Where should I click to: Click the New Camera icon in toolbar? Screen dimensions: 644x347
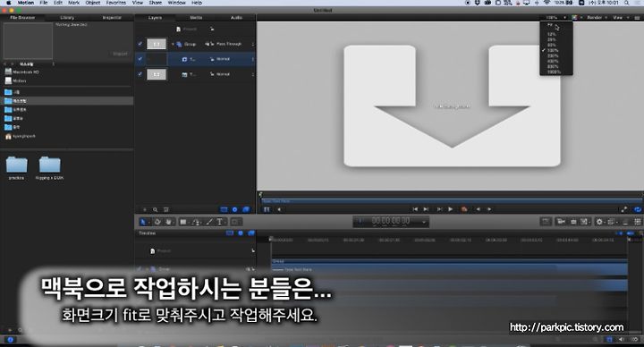(x=561, y=222)
